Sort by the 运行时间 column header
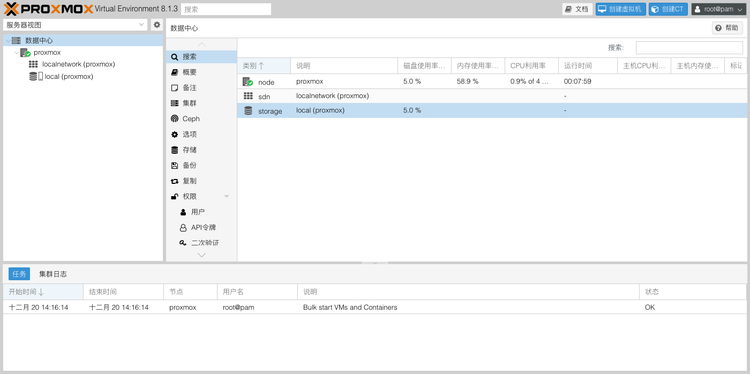Viewport: 750px width, 374px height. point(588,66)
